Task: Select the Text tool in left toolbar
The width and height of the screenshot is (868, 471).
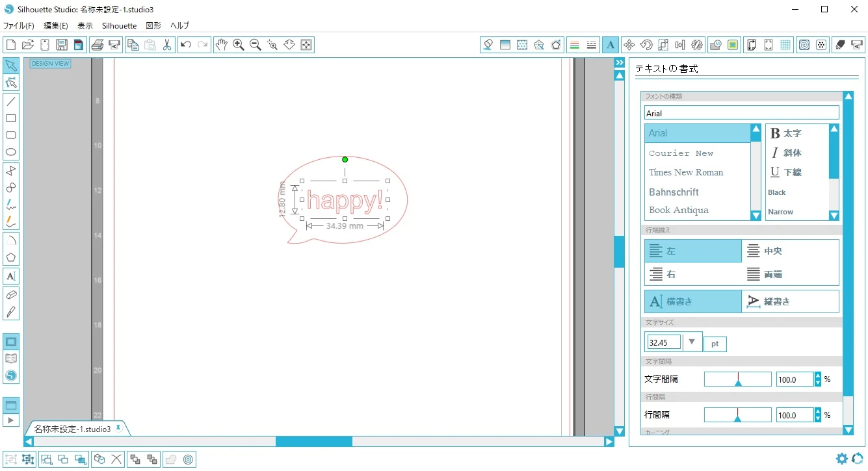Action: pos(11,276)
